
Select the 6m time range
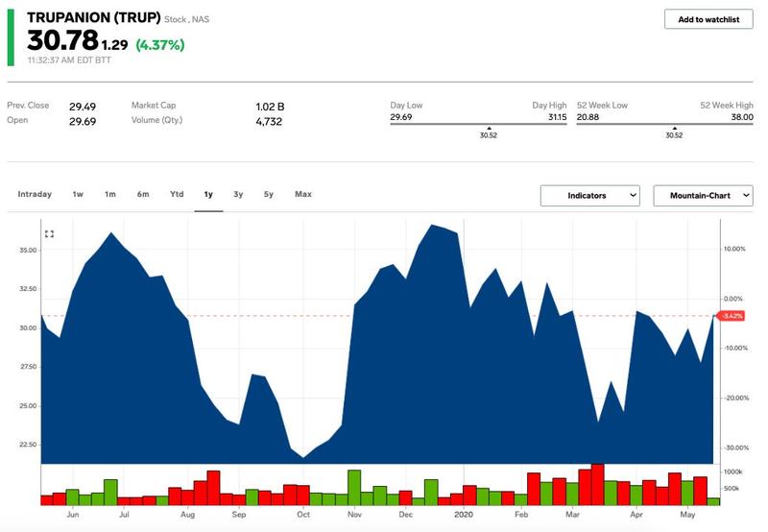coord(143,194)
